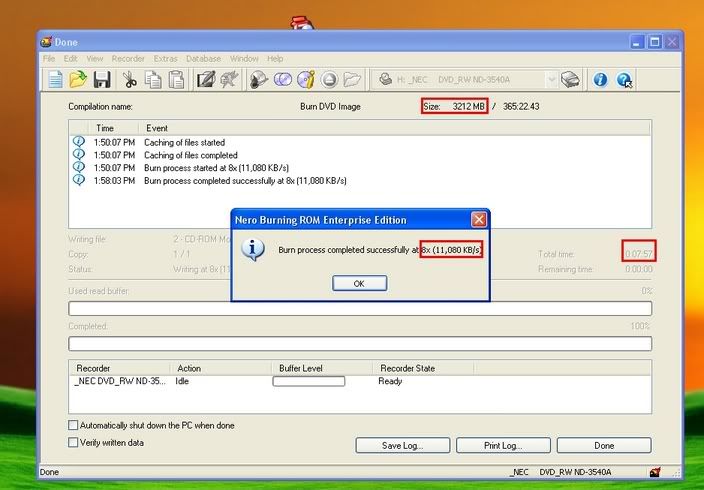Screen dimensions: 704x490
Task: Click the Remaining time 0:00:00 value
Action: (639, 269)
